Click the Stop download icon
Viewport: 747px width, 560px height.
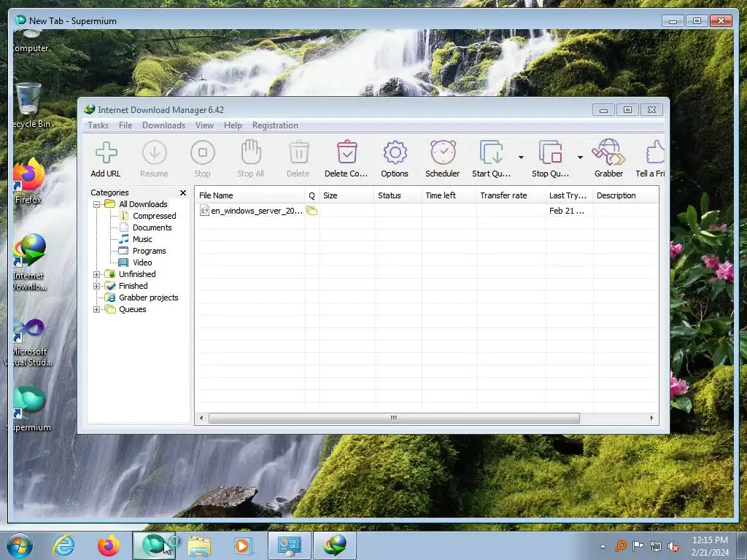pyautogui.click(x=203, y=153)
